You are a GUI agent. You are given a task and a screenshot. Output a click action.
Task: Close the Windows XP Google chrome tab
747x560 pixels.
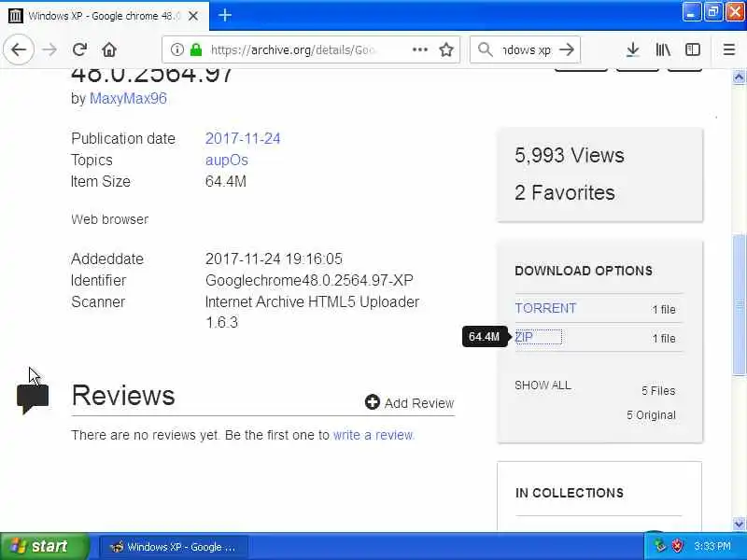pyautogui.click(x=193, y=16)
